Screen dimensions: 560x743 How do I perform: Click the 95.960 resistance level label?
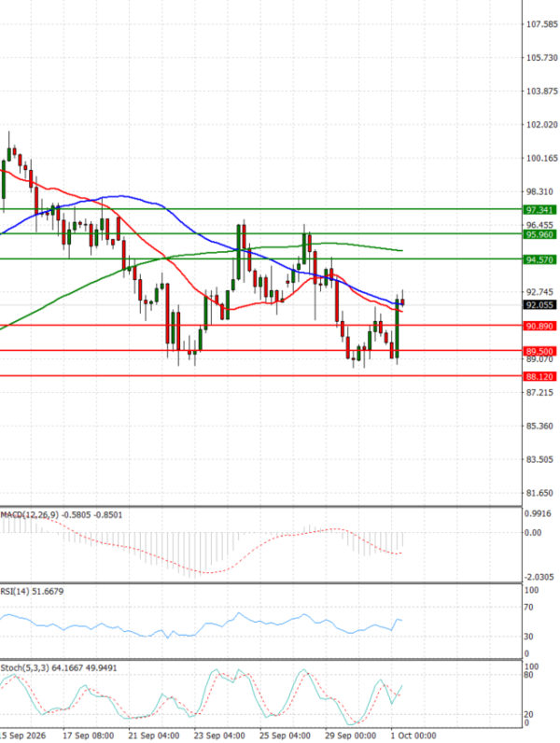tap(540, 234)
